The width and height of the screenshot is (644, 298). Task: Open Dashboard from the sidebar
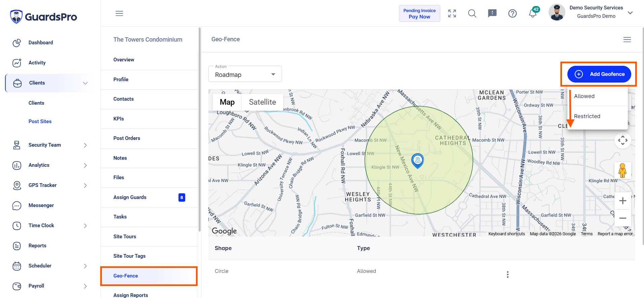[x=41, y=43]
